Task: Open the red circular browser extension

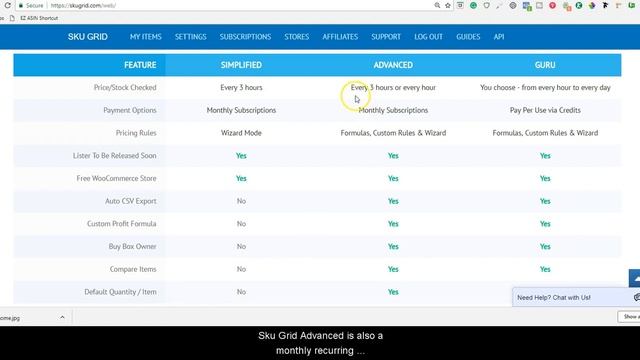Action: [552, 5]
